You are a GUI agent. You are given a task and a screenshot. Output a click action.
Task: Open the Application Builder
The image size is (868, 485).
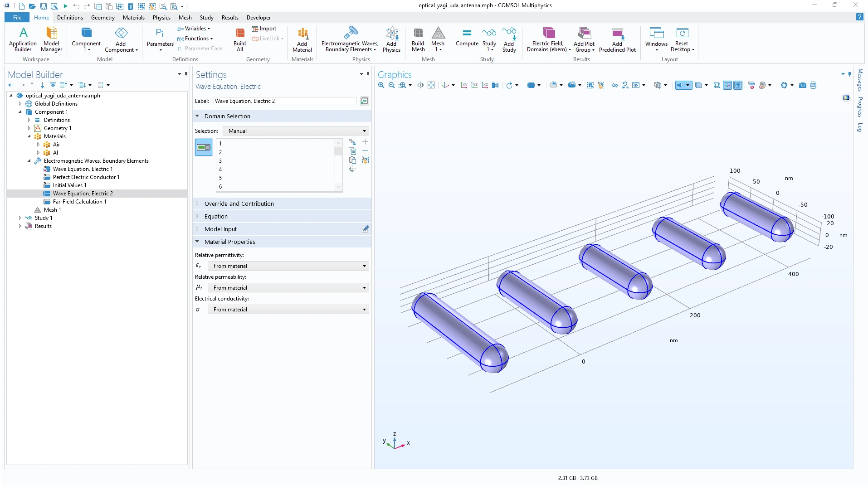coord(23,39)
